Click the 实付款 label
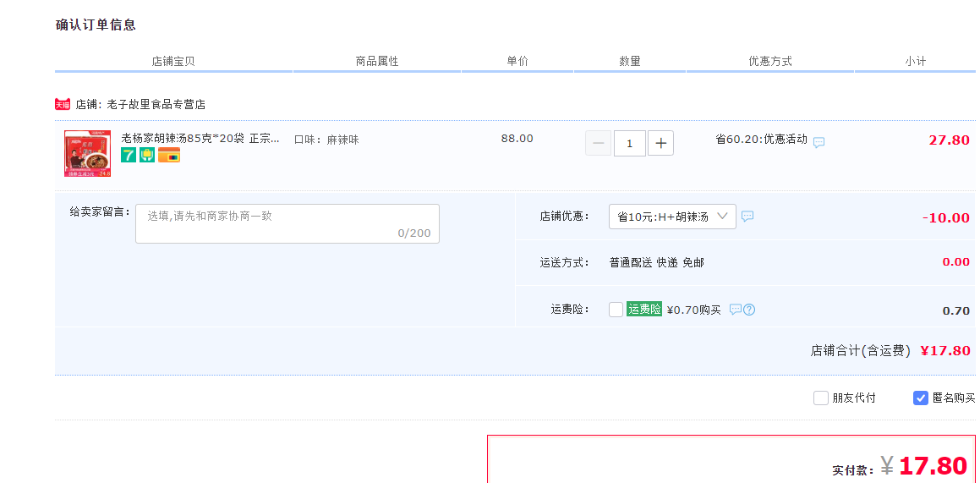This screenshot has width=980, height=483. pyautogui.click(x=852, y=470)
